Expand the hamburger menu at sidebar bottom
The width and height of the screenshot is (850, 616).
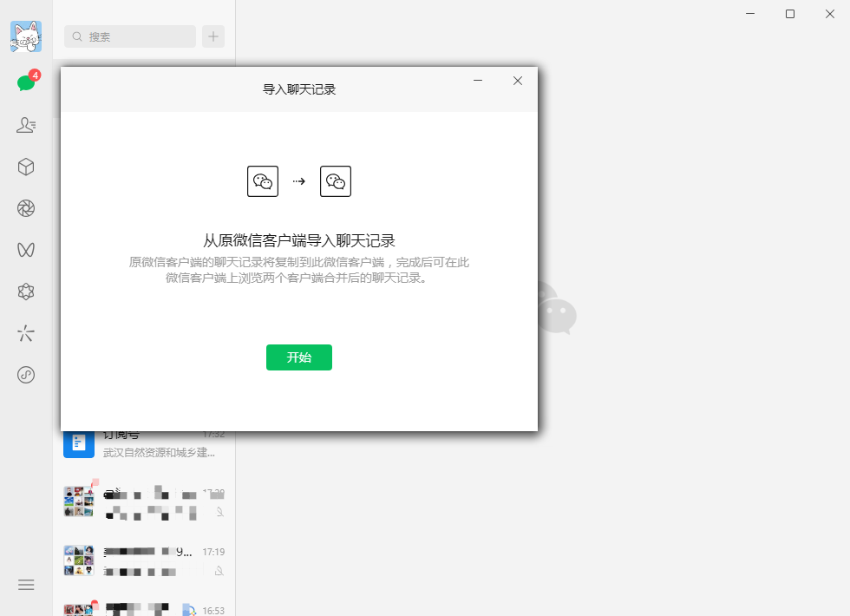point(25,585)
